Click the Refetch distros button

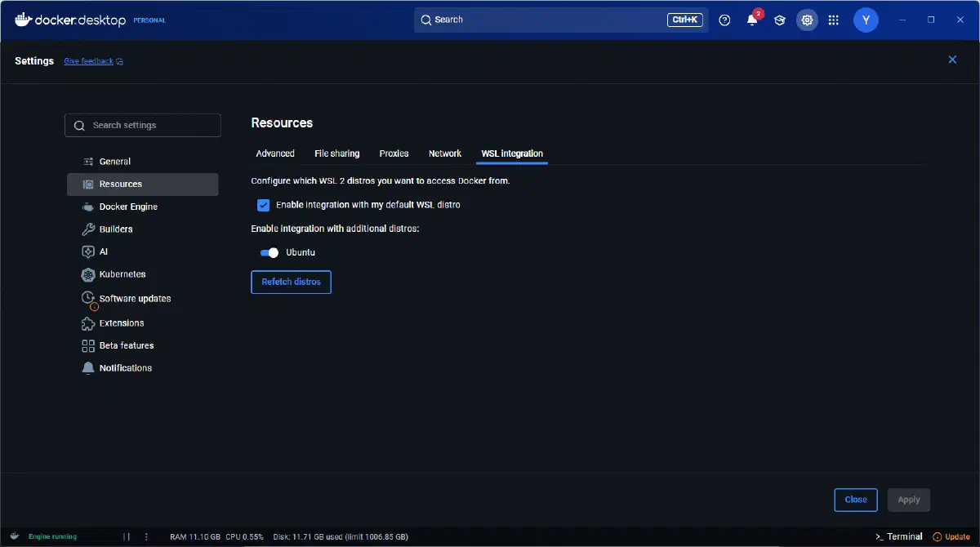point(291,282)
